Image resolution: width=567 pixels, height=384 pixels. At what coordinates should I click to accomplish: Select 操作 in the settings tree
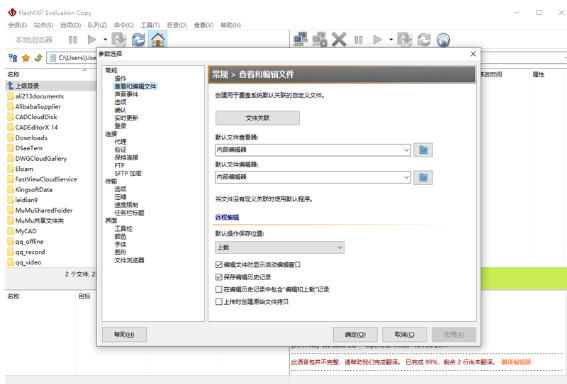click(x=120, y=78)
